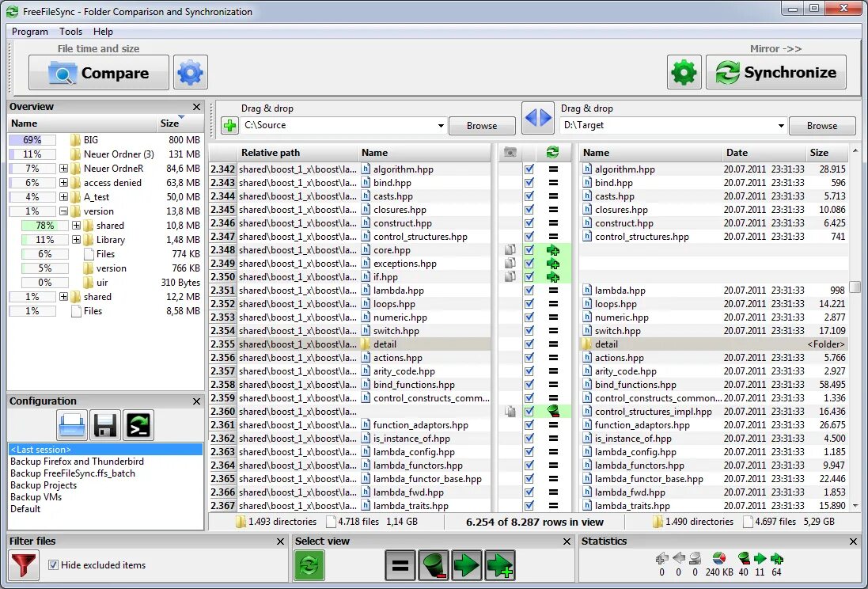Toggle delete-right files view button
Screen dimensions: 868x589
434,565
